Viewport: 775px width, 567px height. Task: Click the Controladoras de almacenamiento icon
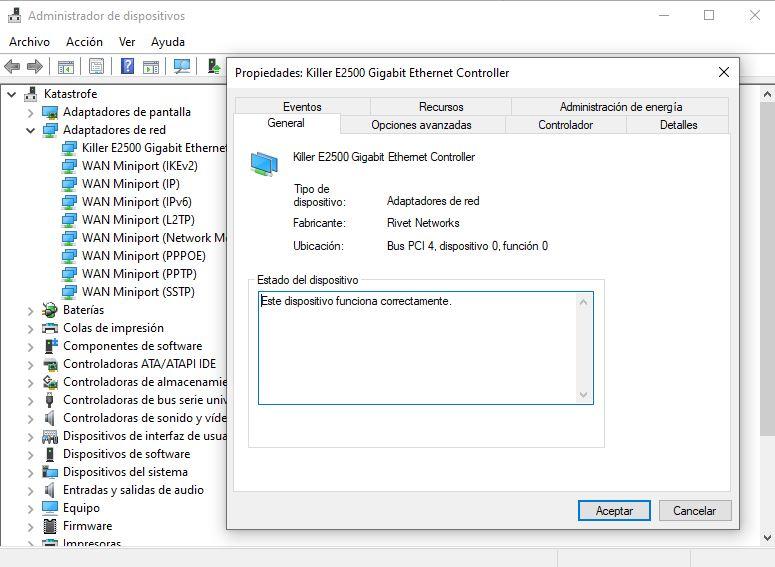[x=50, y=382]
